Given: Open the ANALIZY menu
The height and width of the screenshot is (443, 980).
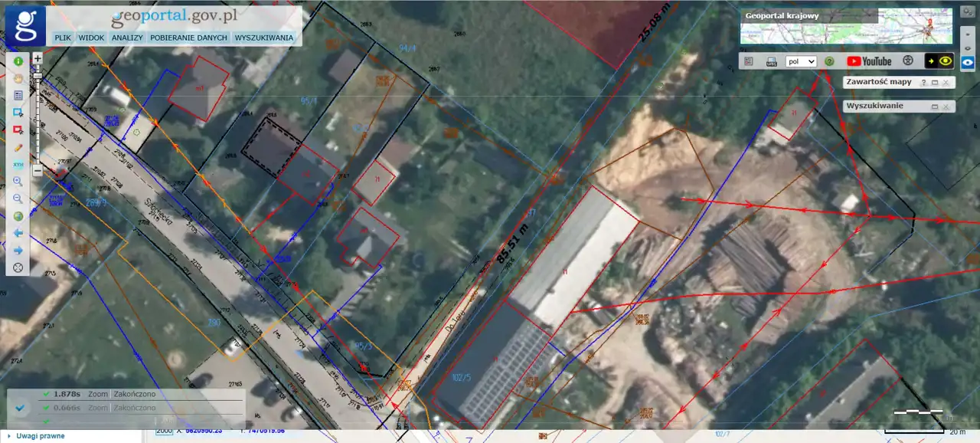Looking at the screenshot, I should click(127, 38).
